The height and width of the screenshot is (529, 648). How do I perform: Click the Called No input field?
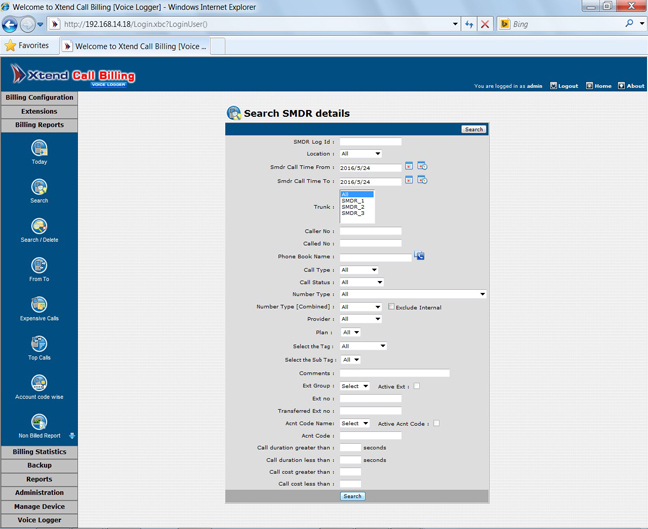click(x=371, y=243)
